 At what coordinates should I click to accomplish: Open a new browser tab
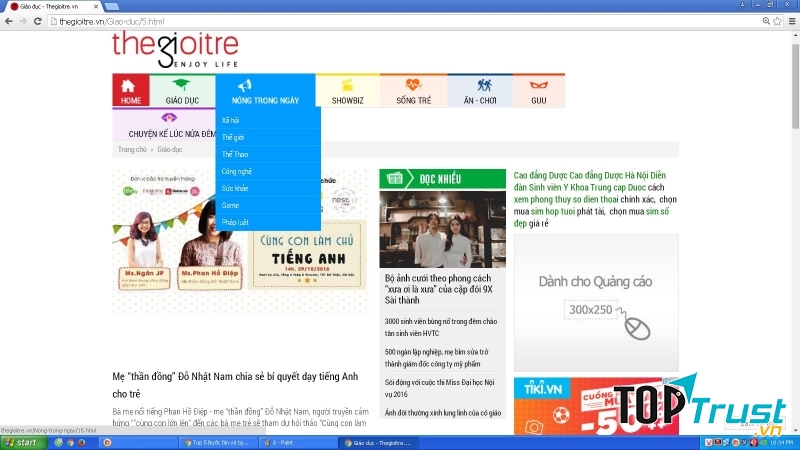112,7
